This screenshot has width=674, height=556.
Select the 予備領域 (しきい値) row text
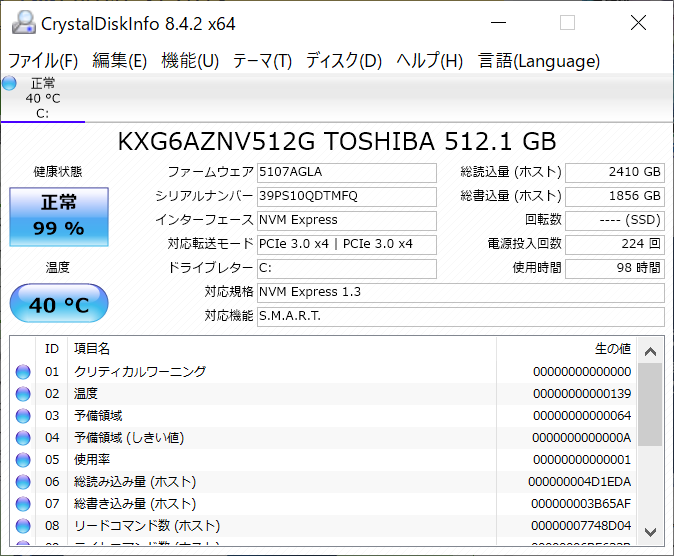tap(129, 438)
